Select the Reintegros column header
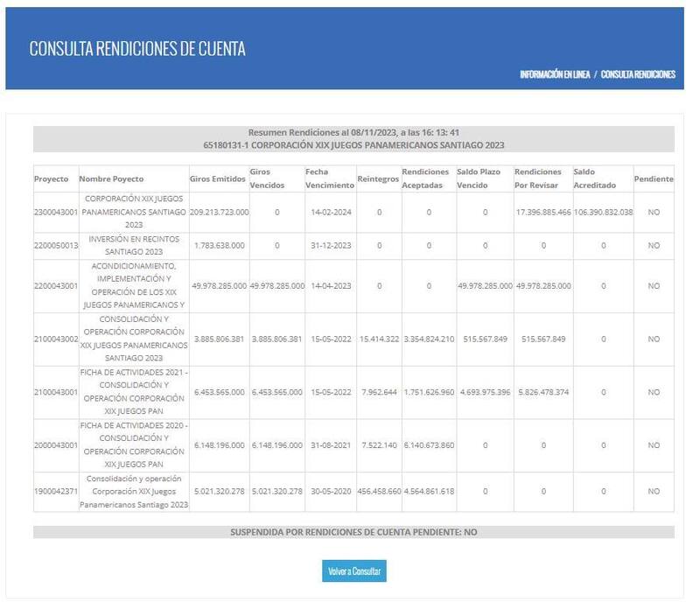 pos(378,178)
